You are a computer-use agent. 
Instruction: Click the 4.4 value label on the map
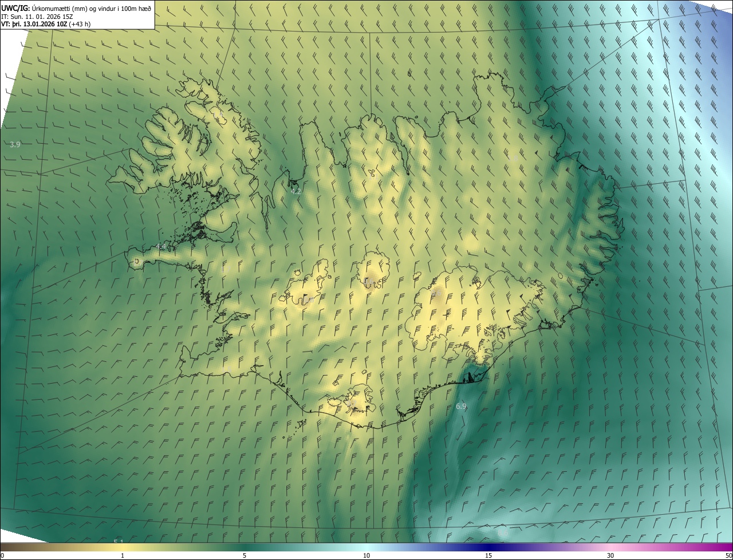[x=161, y=247]
